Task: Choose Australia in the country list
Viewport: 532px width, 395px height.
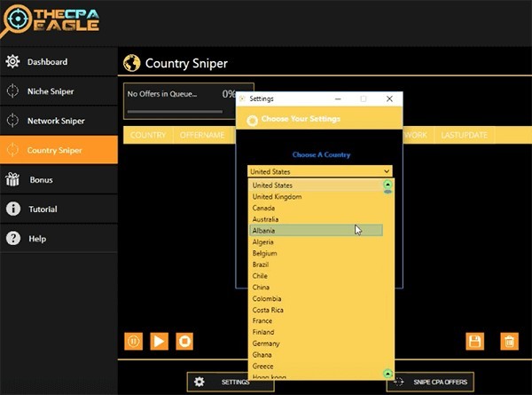Action: pyautogui.click(x=317, y=219)
